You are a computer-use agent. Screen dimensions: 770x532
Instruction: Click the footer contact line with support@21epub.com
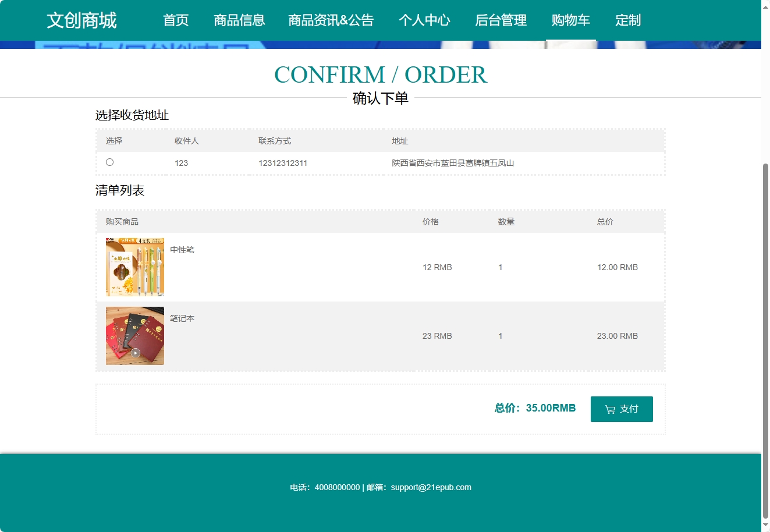click(x=381, y=487)
